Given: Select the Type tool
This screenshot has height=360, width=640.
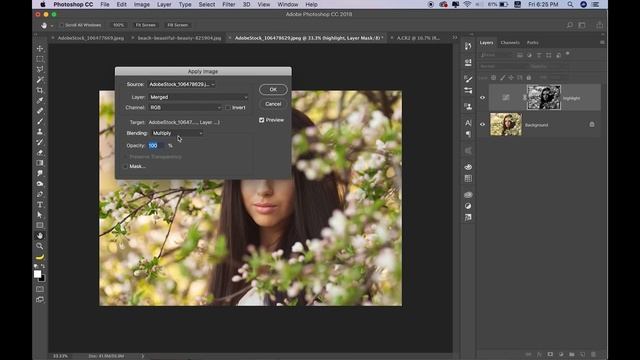Looking at the screenshot, I should pos(40,204).
